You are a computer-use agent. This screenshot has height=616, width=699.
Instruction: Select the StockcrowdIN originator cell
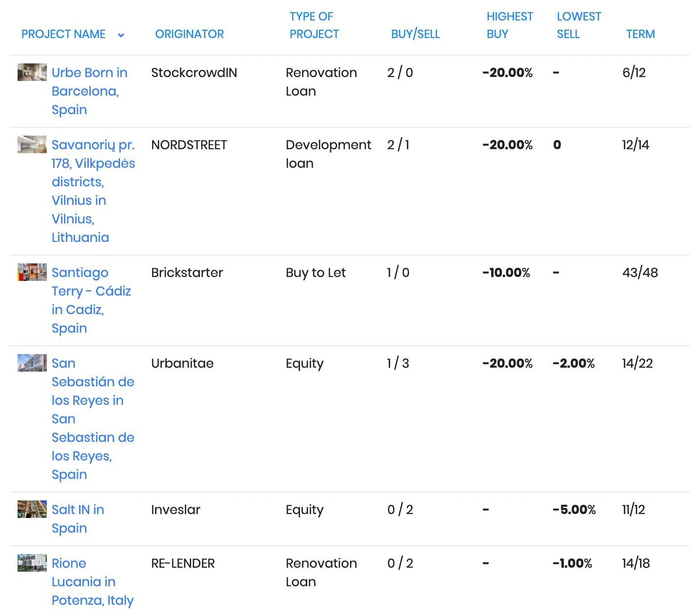point(194,73)
